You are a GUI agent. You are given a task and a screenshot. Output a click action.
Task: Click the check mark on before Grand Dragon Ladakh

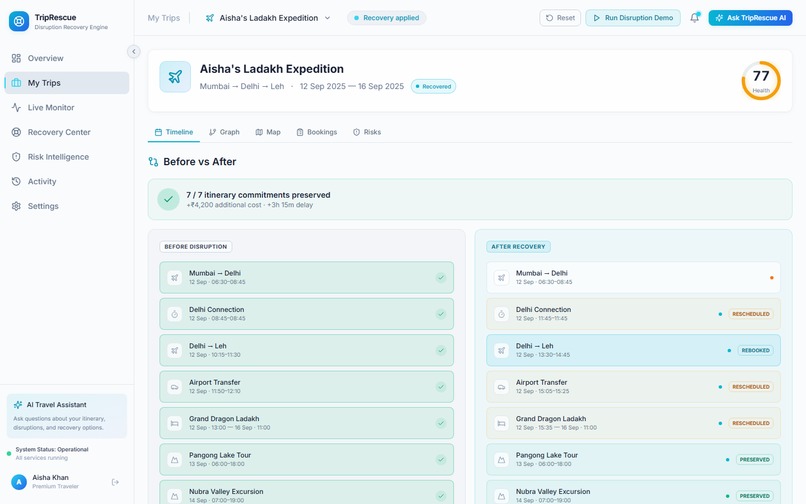(441, 424)
